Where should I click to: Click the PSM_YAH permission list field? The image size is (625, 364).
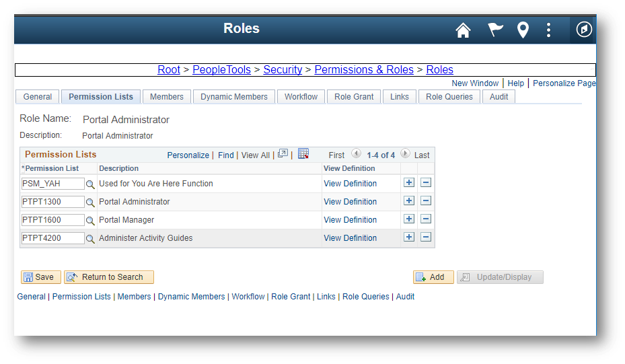52,184
